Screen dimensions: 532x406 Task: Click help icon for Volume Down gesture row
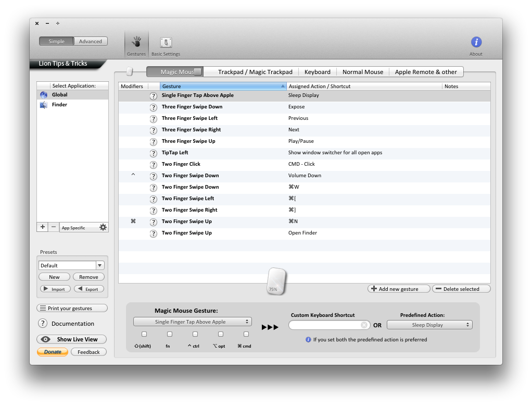(154, 176)
